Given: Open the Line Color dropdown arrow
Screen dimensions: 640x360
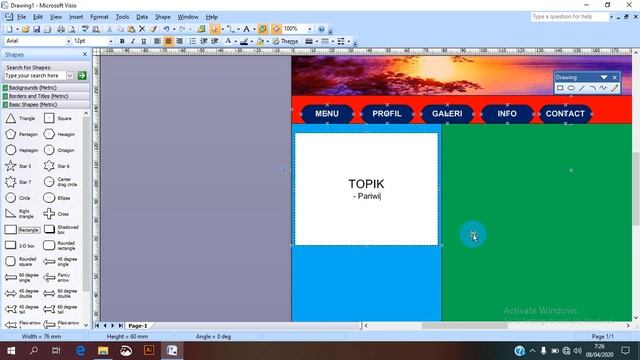Looking at the screenshot, I should click(251, 41).
